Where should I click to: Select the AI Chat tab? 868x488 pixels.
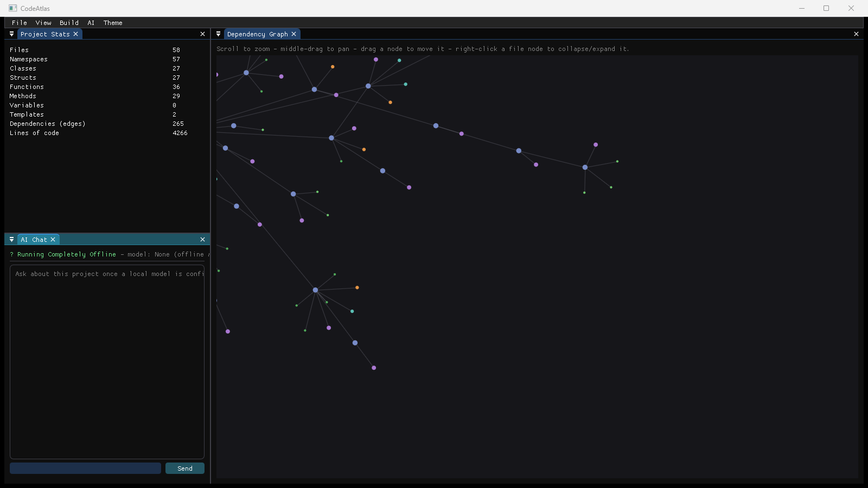34,240
